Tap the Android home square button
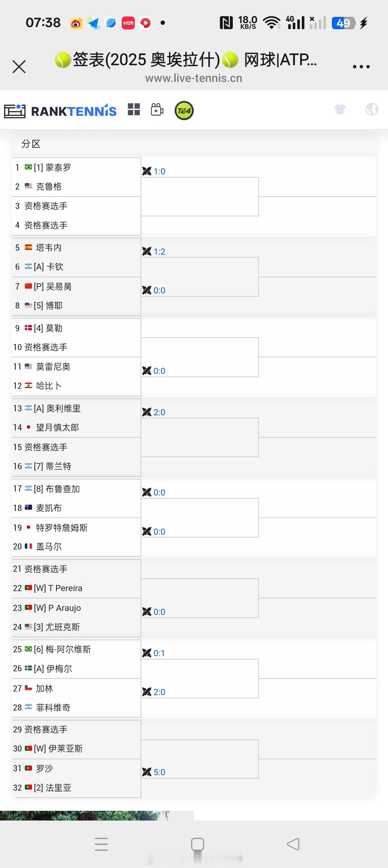This screenshot has width=388, height=868. click(197, 844)
